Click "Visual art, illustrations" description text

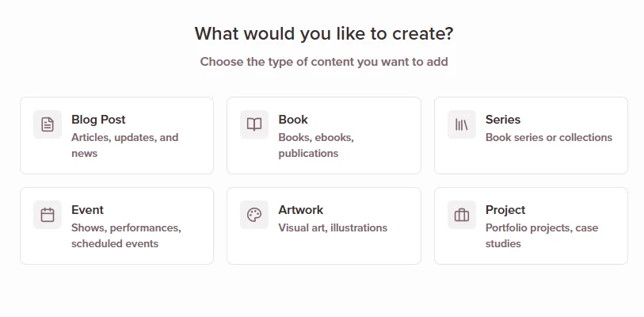point(333,227)
